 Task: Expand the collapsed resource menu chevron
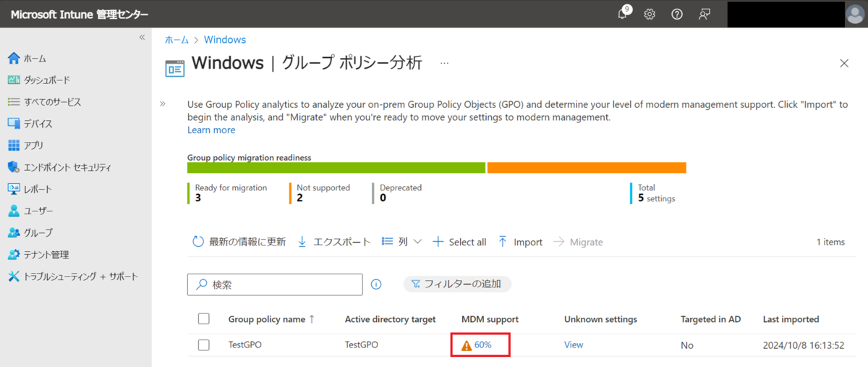click(163, 104)
